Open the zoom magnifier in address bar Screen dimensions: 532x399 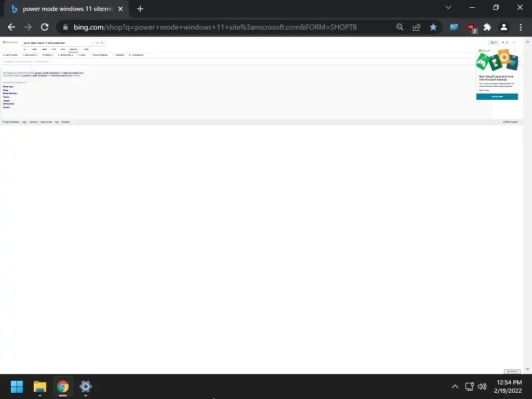(x=400, y=27)
